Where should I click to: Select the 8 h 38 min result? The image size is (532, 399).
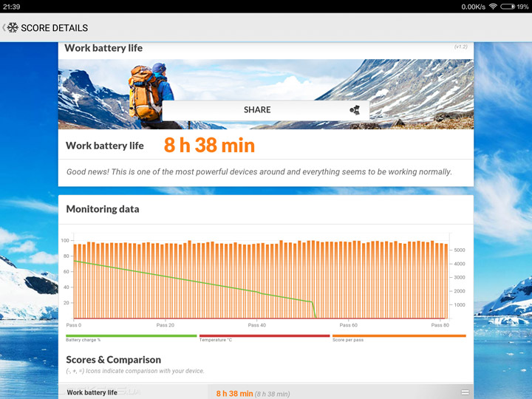[209, 146]
